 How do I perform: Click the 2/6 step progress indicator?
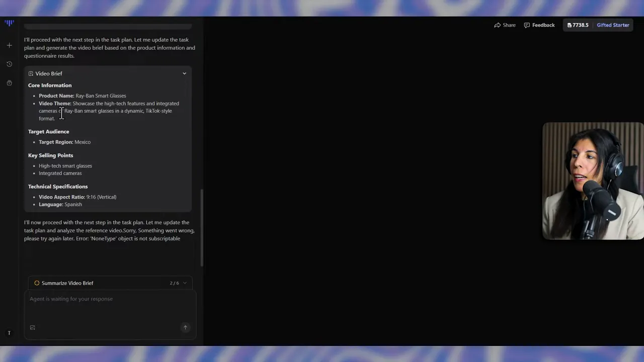(x=175, y=283)
